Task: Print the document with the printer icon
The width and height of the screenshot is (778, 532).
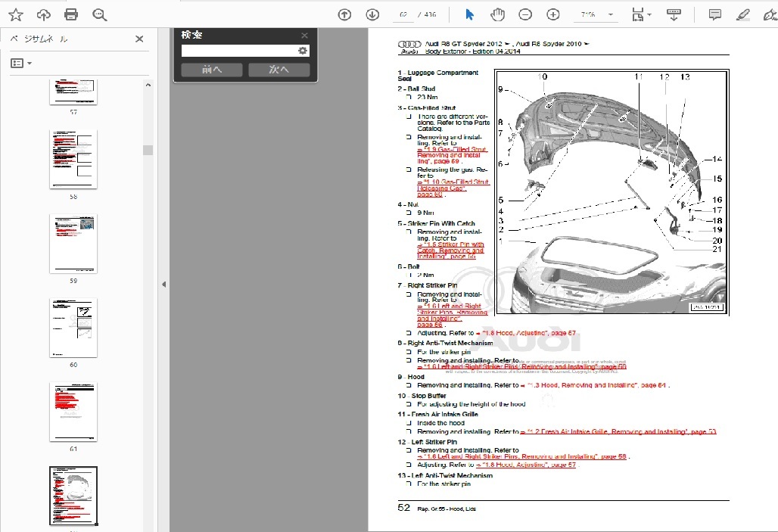Action: coord(71,15)
